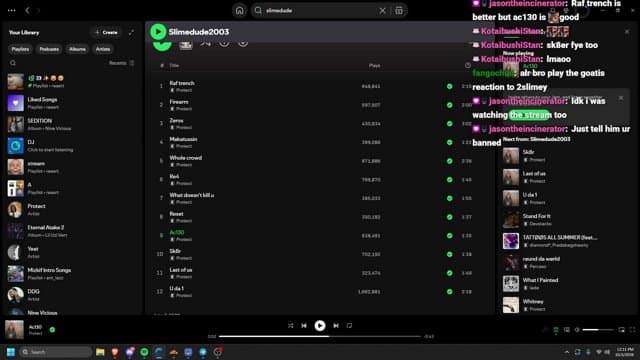640x360 pixels.
Task: Skip to the previous track
Action: pyautogui.click(x=304, y=326)
